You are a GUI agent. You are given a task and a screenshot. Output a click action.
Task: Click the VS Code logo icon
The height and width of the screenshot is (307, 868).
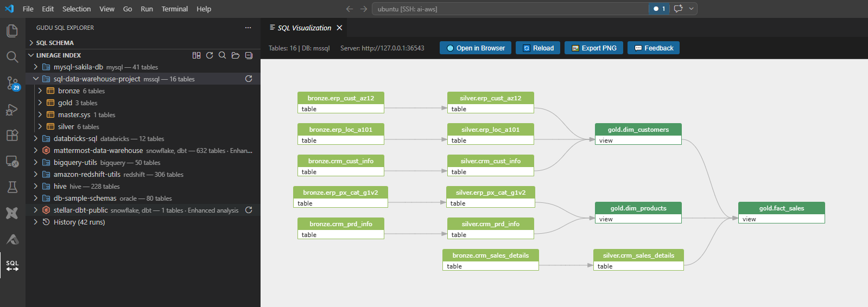pyautogui.click(x=9, y=9)
